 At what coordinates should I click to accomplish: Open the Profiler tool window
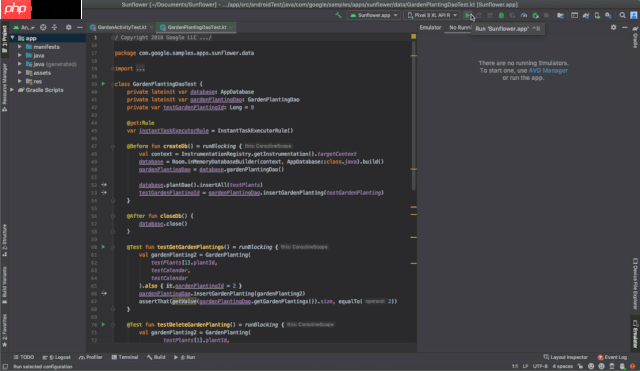click(91, 357)
